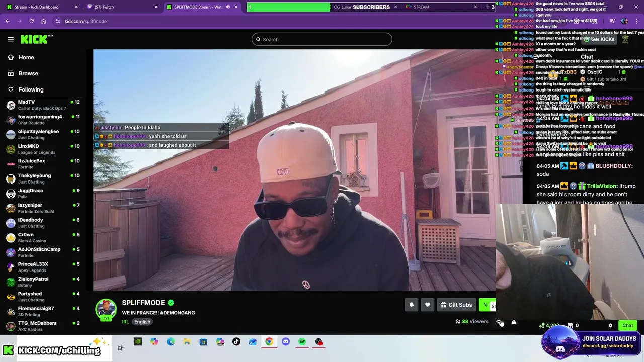
Task: Select AoJQnStitchCamp channel
Action: coord(43,252)
